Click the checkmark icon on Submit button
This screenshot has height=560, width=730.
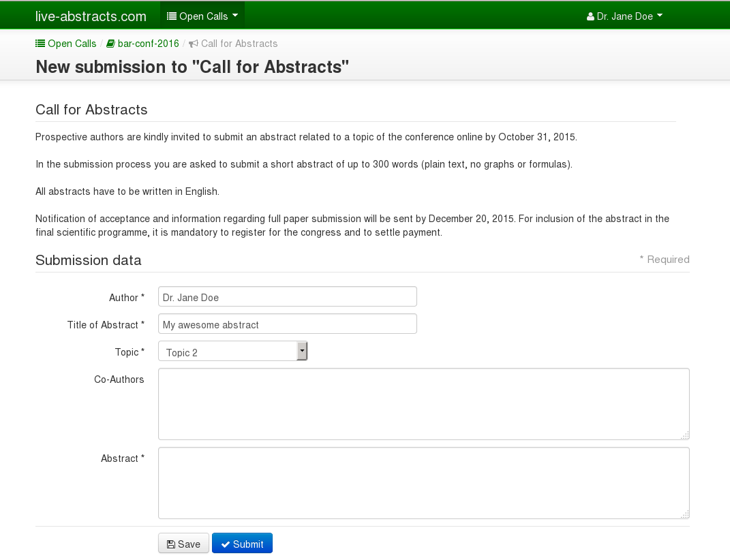click(x=226, y=544)
